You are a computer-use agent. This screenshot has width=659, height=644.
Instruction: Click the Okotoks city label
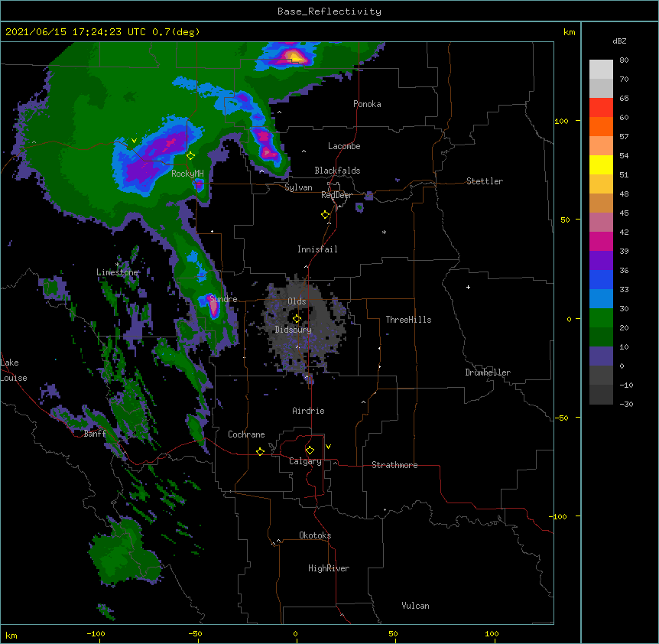click(x=315, y=535)
